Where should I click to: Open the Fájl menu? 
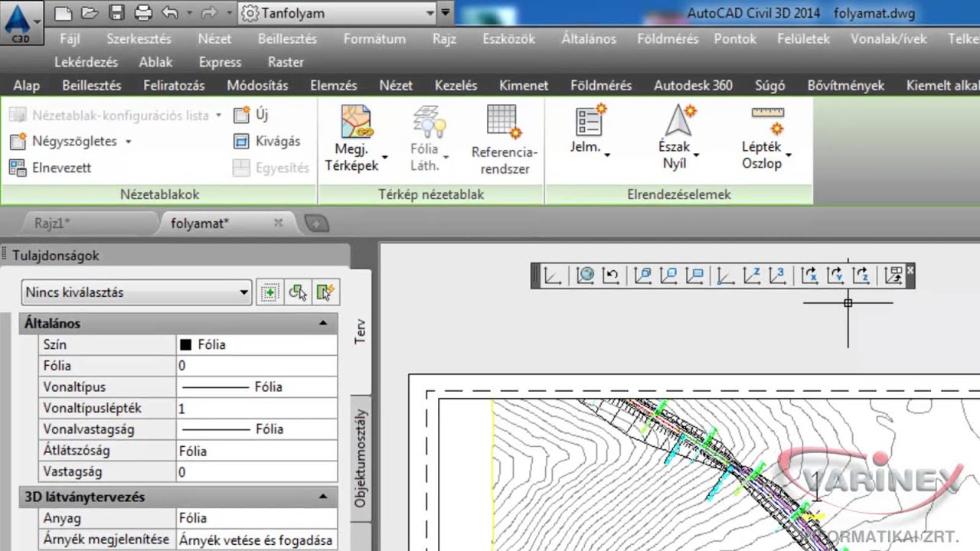coord(69,38)
